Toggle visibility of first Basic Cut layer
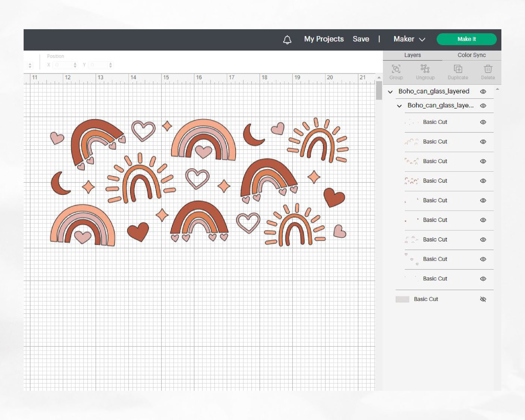 483,122
